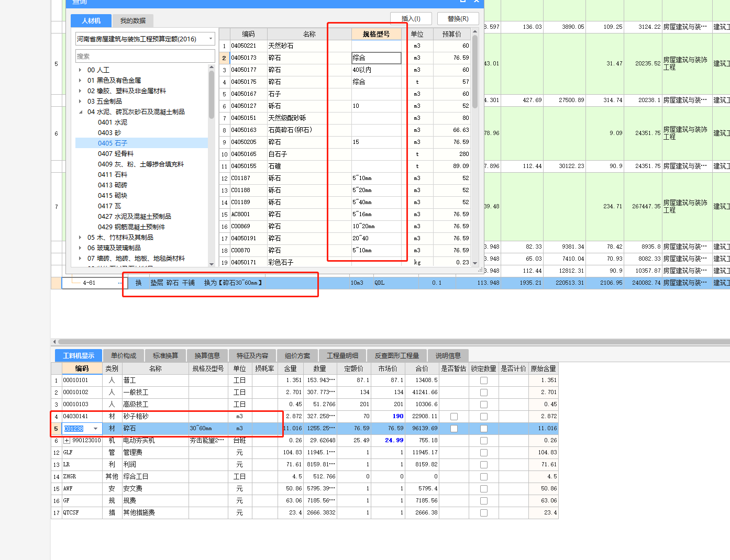Expand the 00 人工 tree node
The image size is (730, 560).
point(80,70)
